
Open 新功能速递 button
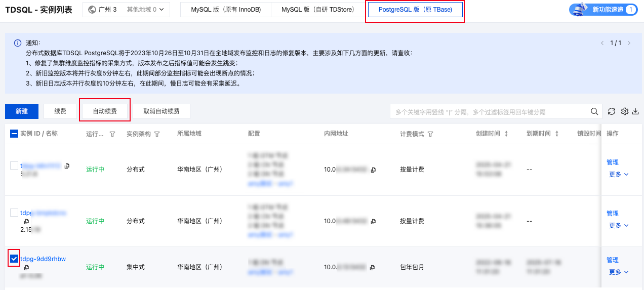coord(603,10)
